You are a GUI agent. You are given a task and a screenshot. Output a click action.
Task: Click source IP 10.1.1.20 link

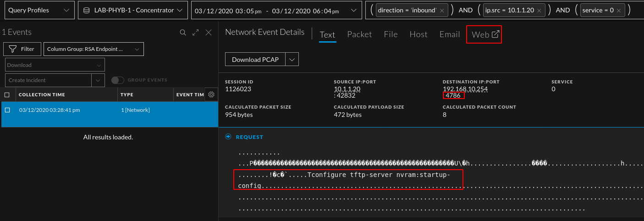point(347,88)
